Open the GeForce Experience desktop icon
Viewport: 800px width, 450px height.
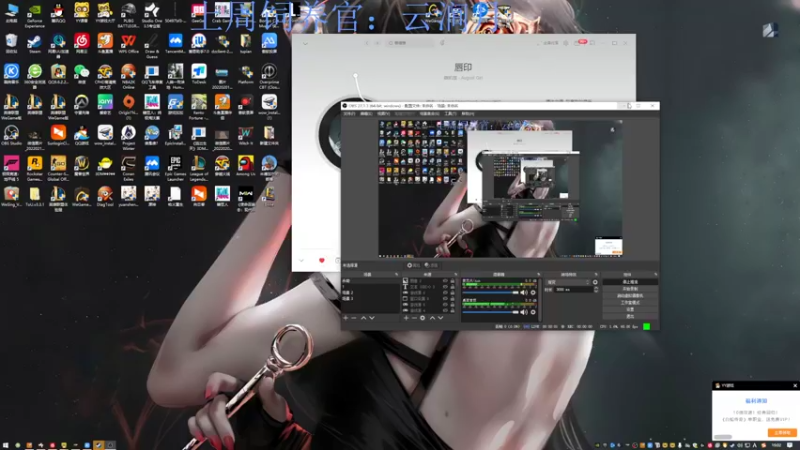pos(35,15)
